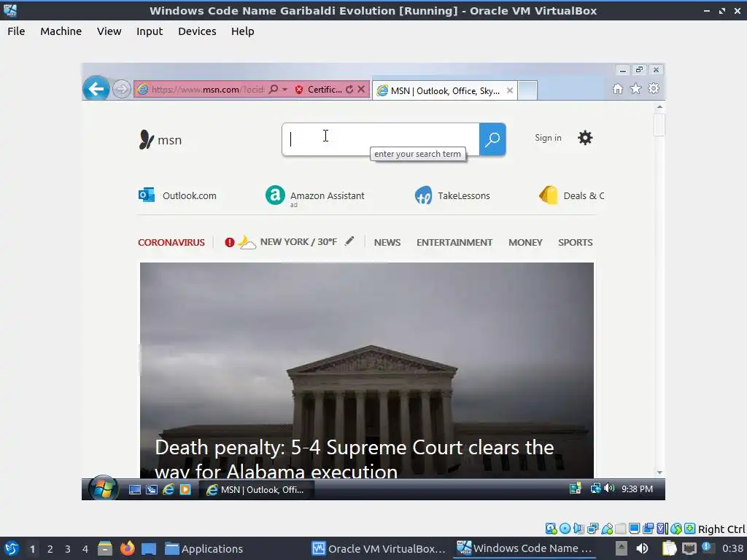Click the VirtualBox network adapters status icon
Image resolution: width=747 pixels, height=560 pixels.
coord(592,529)
